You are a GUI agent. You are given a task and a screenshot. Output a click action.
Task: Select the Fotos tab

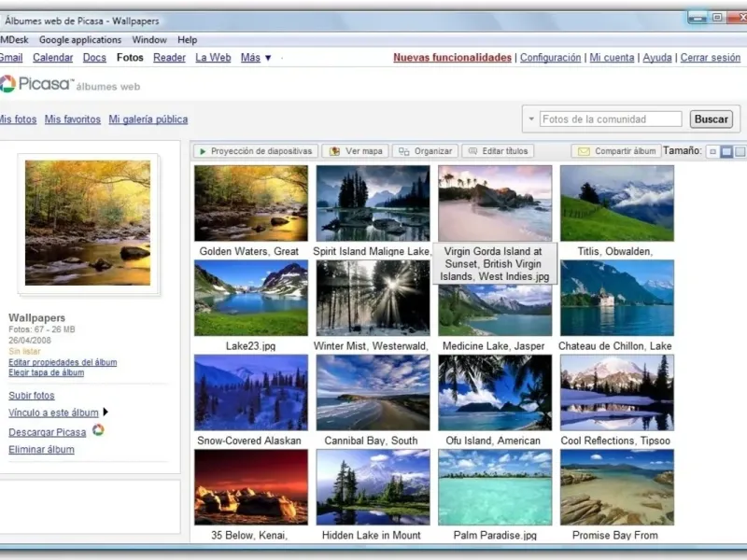point(130,58)
